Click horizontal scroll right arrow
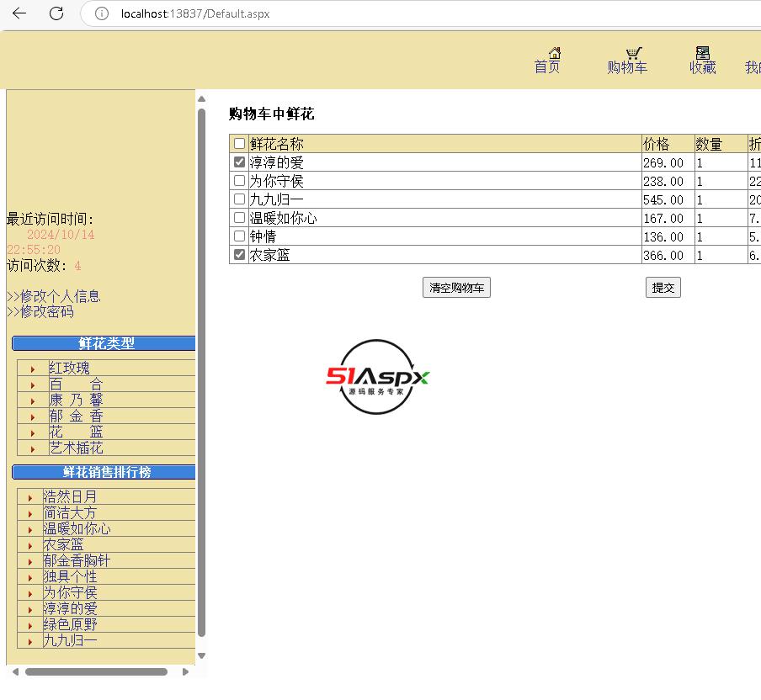The height and width of the screenshot is (700, 761). (186, 671)
